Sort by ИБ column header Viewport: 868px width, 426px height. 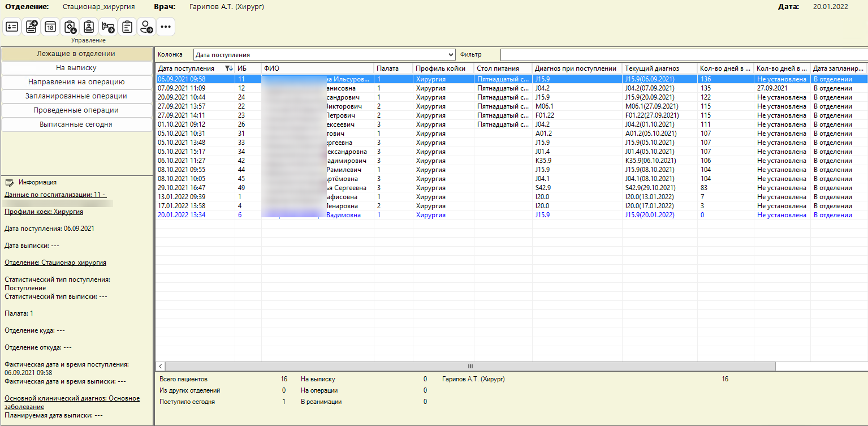pyautogui.click(x=248, y=68)
